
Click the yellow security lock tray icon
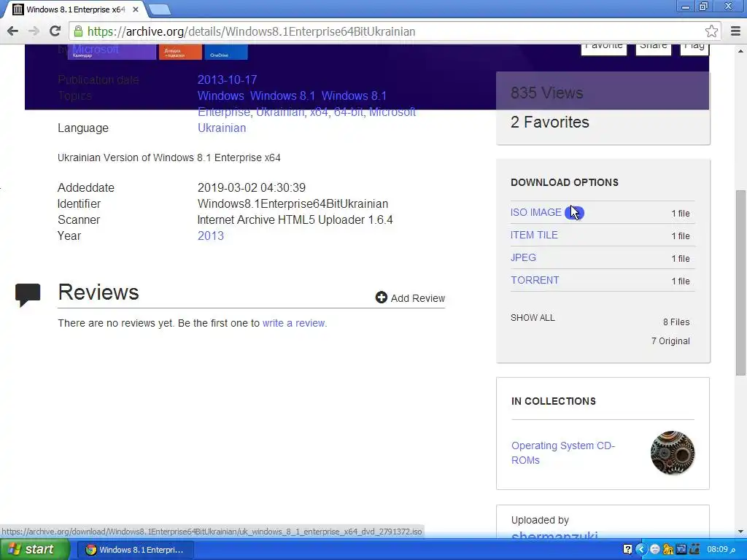668,550
